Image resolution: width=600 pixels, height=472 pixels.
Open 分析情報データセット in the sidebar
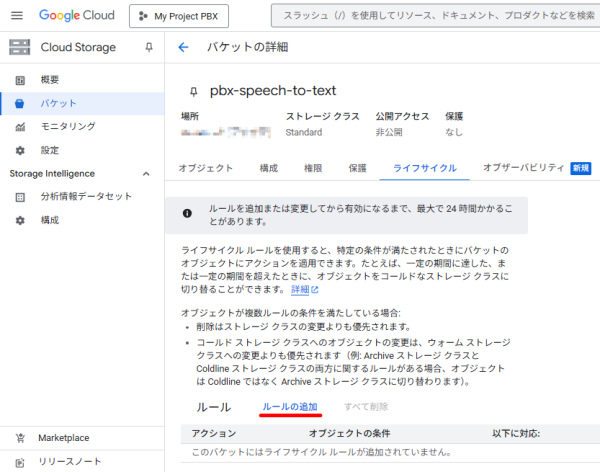click(85, 196)
